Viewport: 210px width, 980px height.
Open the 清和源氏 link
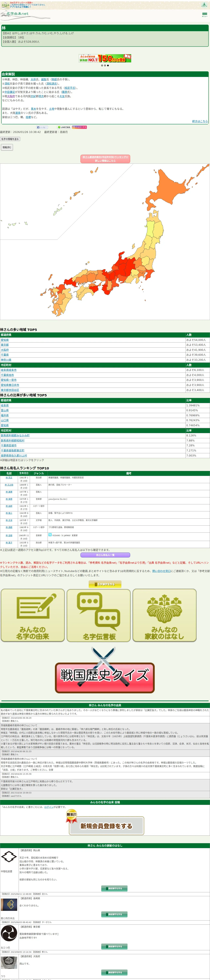[x=52, y=84]
